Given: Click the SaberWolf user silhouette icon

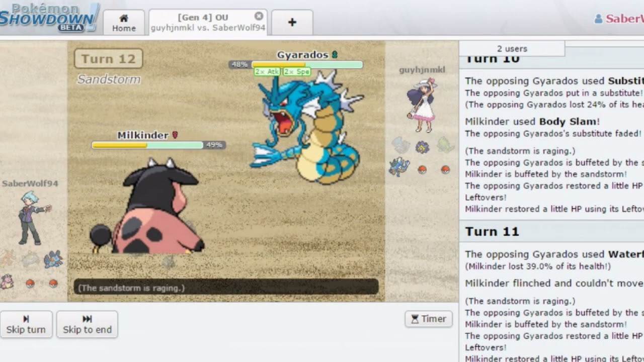Looking at the screenshot, I should (598, 19).
